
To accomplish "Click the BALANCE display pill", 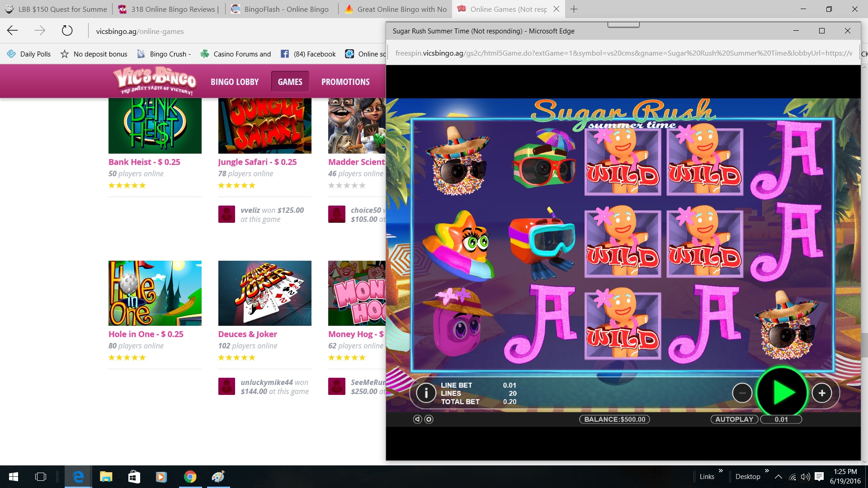I will click(614, 419).
